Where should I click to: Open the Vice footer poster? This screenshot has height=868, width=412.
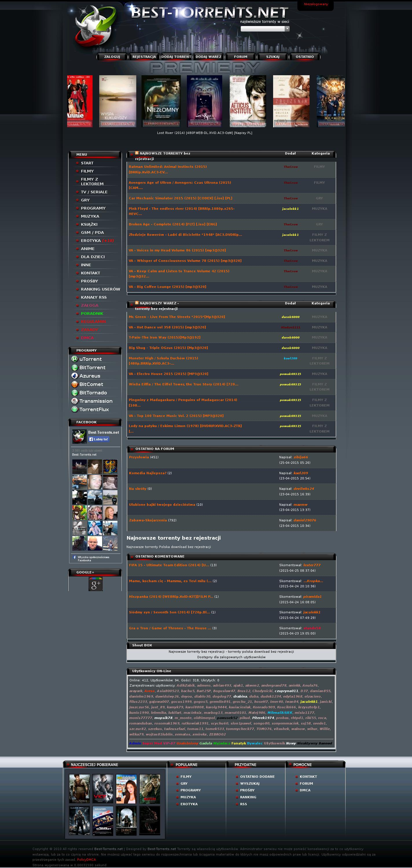click(103, 789)
